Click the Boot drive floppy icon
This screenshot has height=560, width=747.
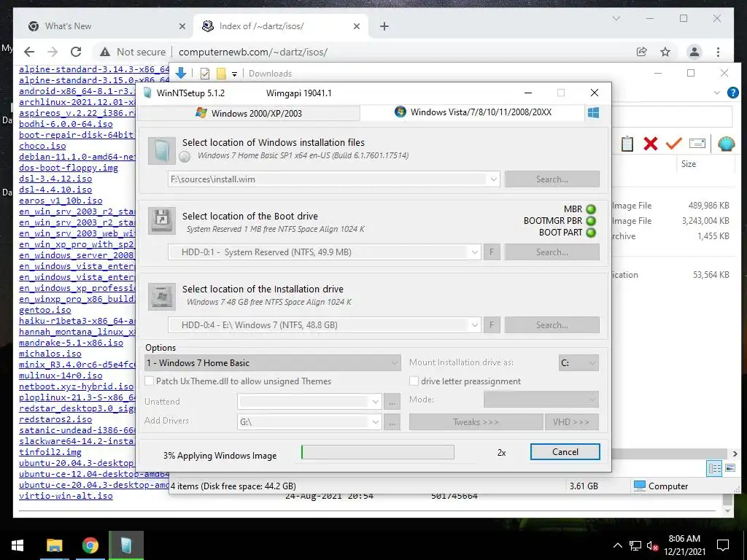[161, 220]
